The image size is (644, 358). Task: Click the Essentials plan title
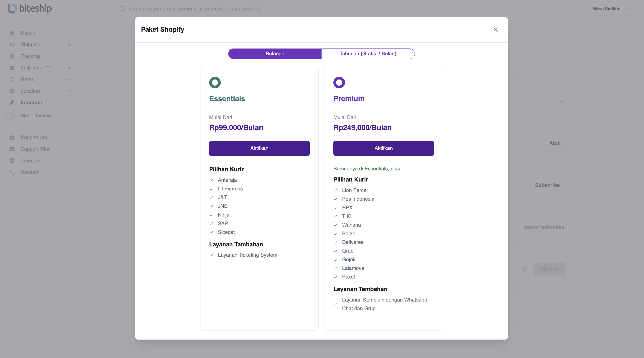(227, 99)
